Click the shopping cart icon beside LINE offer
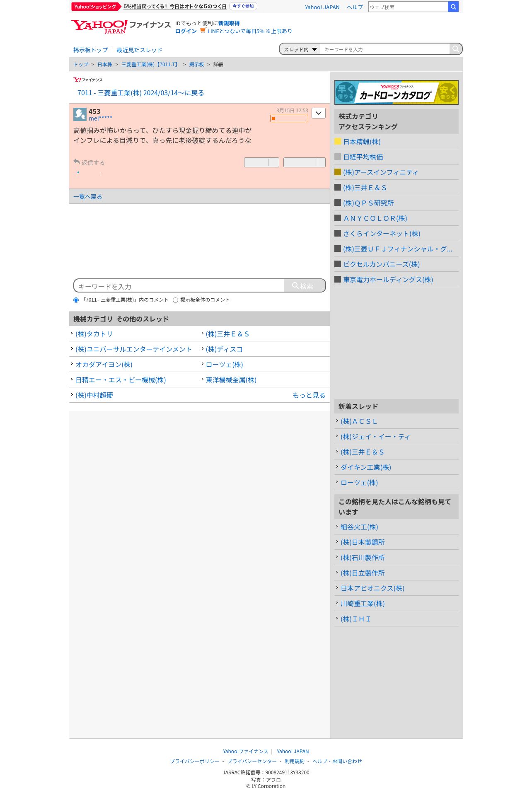The image size is (532, 788). [203, 31]
